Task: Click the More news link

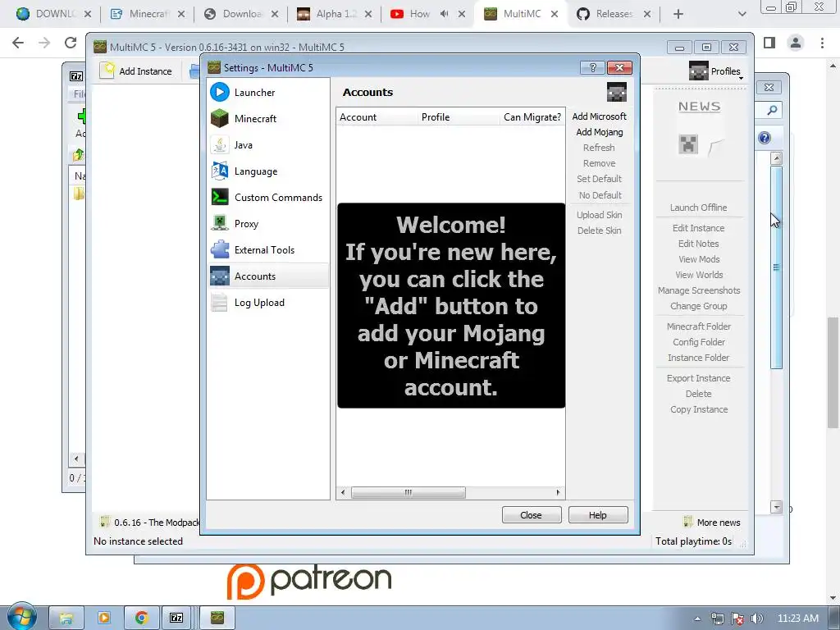Action: [x=719, y=523]
